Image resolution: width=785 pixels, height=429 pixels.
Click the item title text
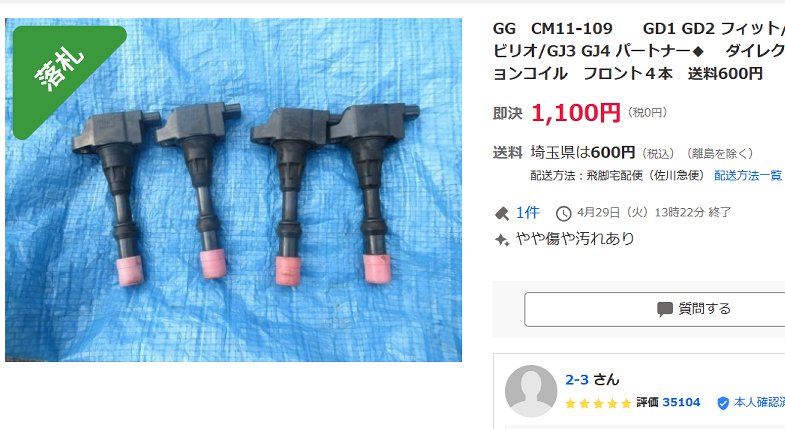pyautogui.click(x=639, y=51)
